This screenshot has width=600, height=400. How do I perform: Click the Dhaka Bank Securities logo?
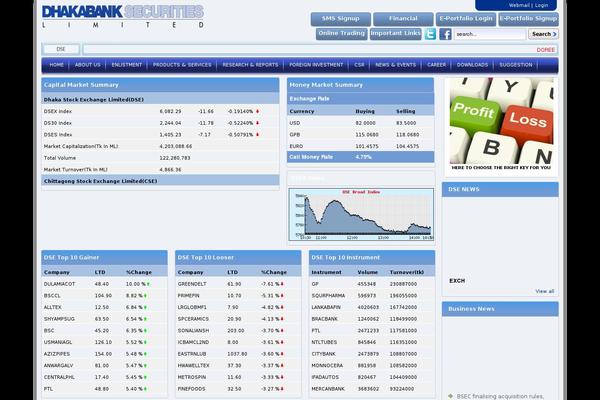coord(122,16)
